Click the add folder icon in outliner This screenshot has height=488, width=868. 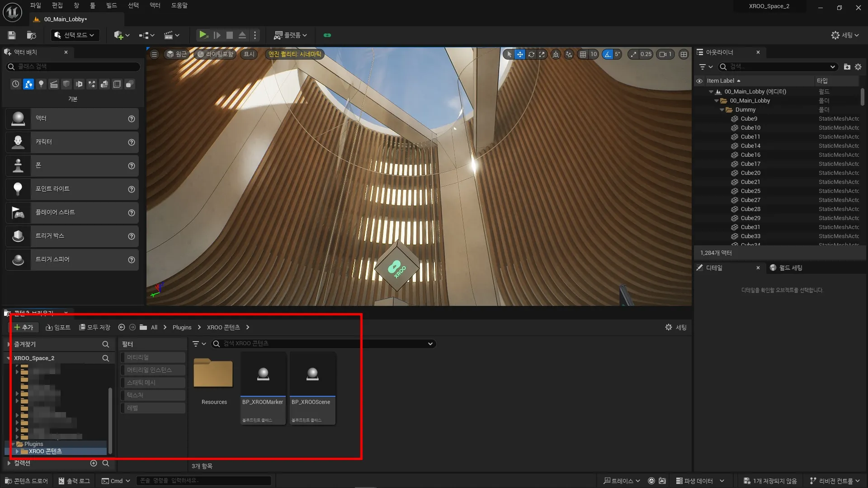point(847,67)
